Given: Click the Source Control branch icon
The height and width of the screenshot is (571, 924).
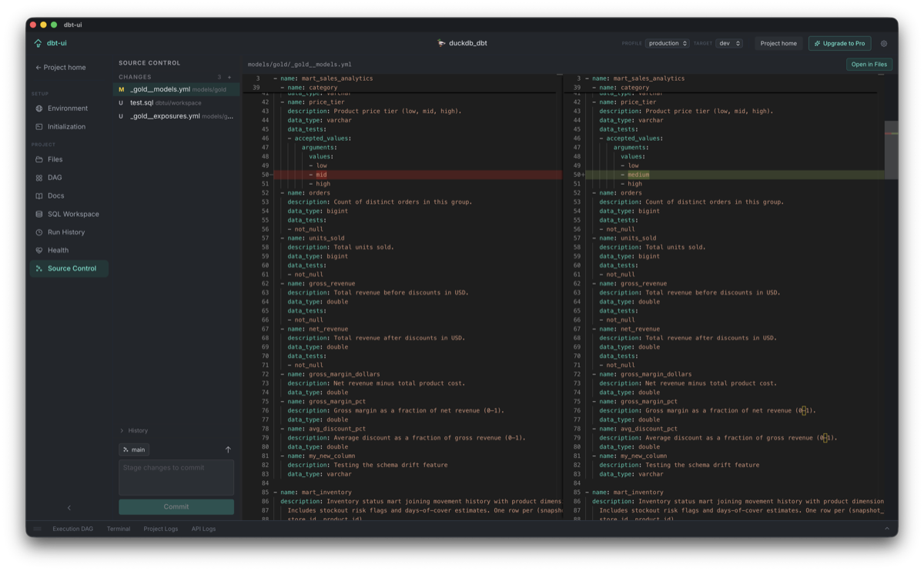Looking at the screenshot, I should pyautogui.click(x=39, y=269).
